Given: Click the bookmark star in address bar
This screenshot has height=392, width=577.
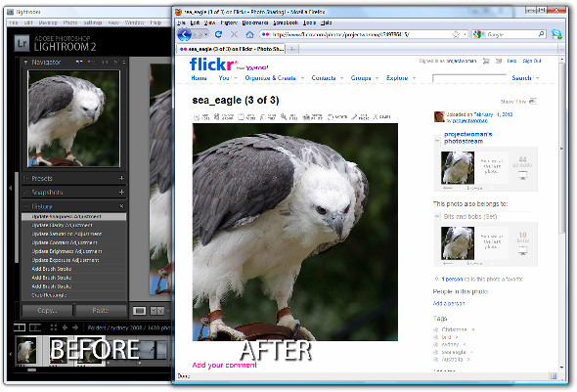Looking at the screenshot, I should [456, 34].
